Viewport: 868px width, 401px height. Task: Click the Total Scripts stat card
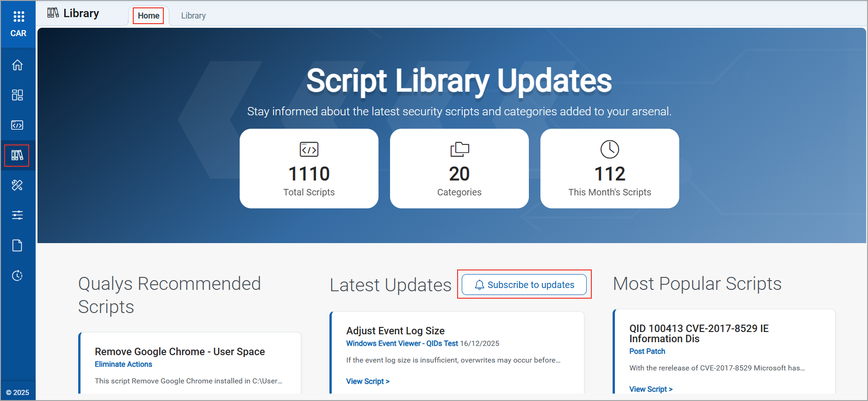tap(309, 169)
